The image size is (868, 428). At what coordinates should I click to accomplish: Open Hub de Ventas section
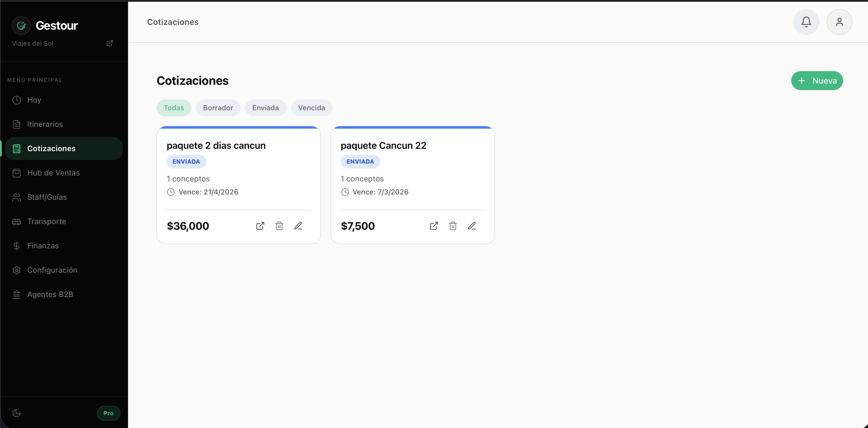(53, 173)
